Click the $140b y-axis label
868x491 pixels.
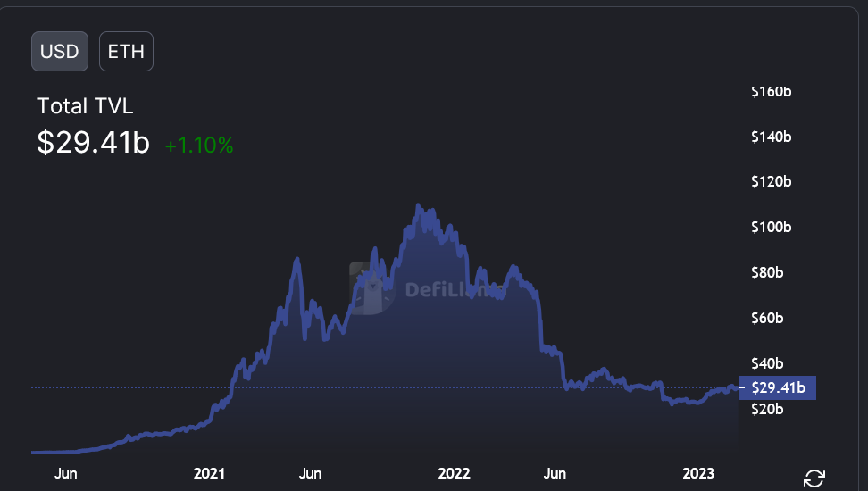coord(772,137)
